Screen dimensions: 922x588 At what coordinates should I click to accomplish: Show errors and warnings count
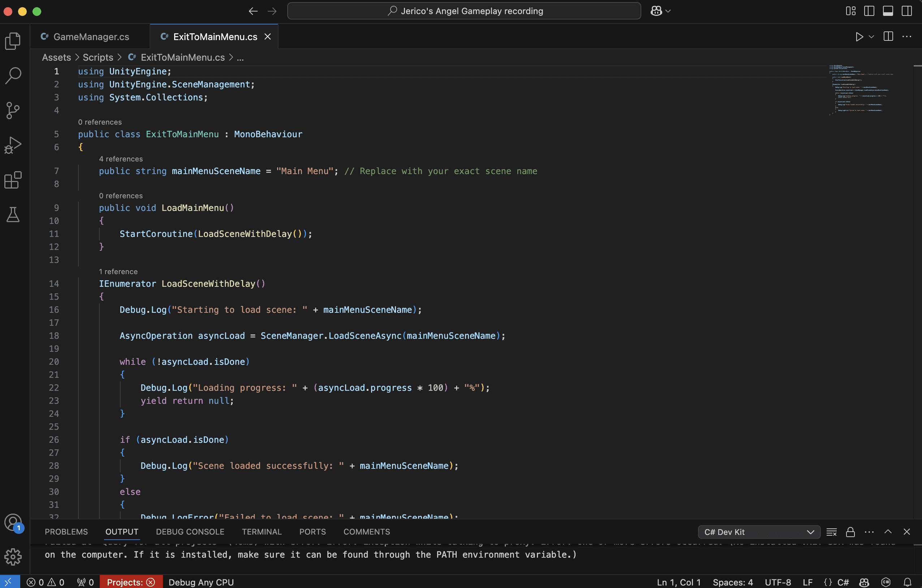click(x=46, y=582)
